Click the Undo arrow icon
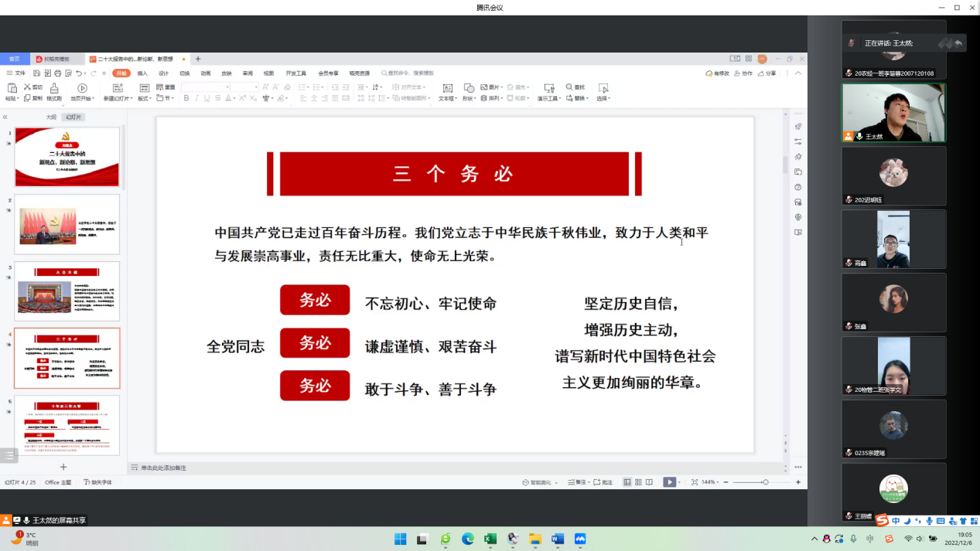The image size is (980, 551). (x=78, y=73)
